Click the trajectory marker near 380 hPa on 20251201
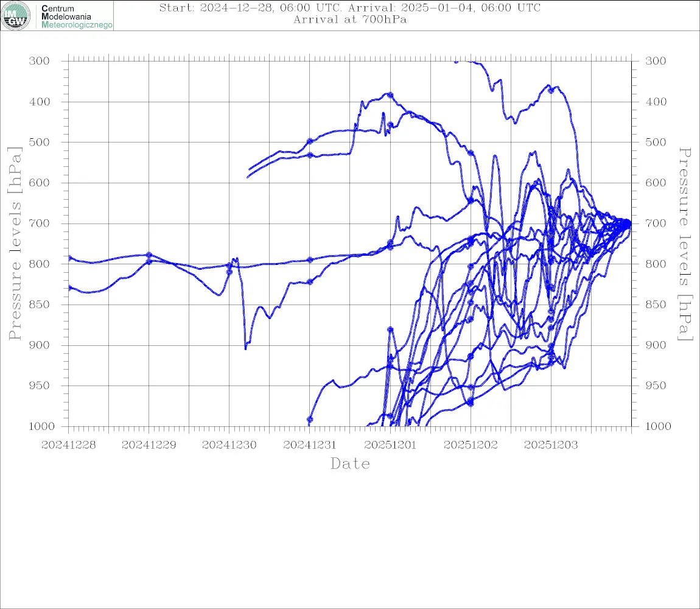 coord(390,95)
